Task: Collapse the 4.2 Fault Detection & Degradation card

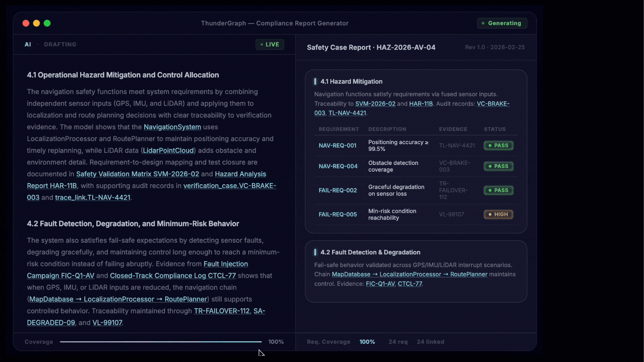Action: [x=370, y=252]
